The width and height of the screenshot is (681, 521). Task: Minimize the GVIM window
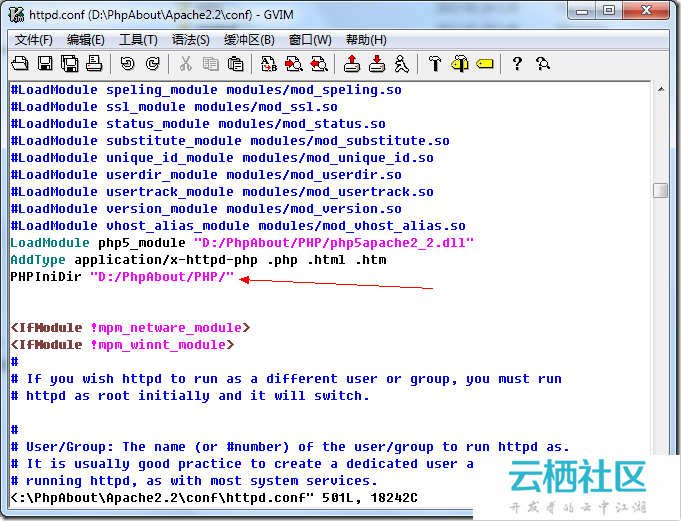click(581, 10)
